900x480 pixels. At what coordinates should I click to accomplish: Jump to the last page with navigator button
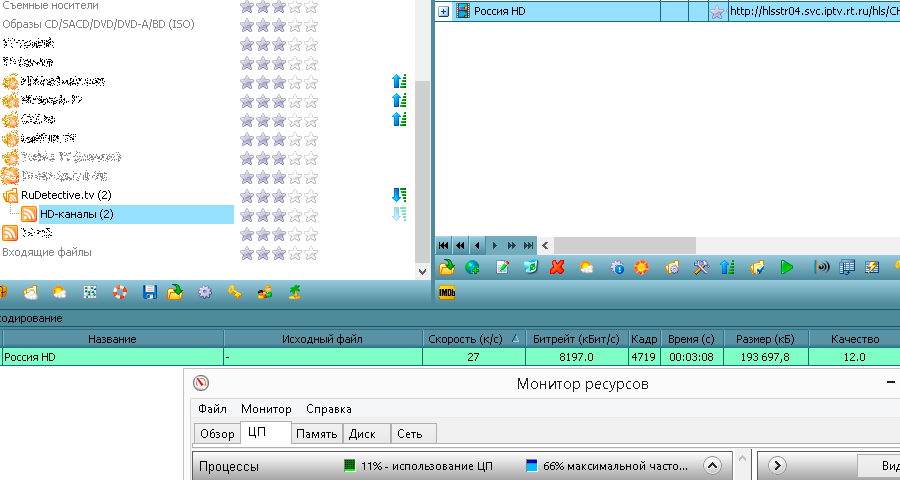click(x=528, y=245)
